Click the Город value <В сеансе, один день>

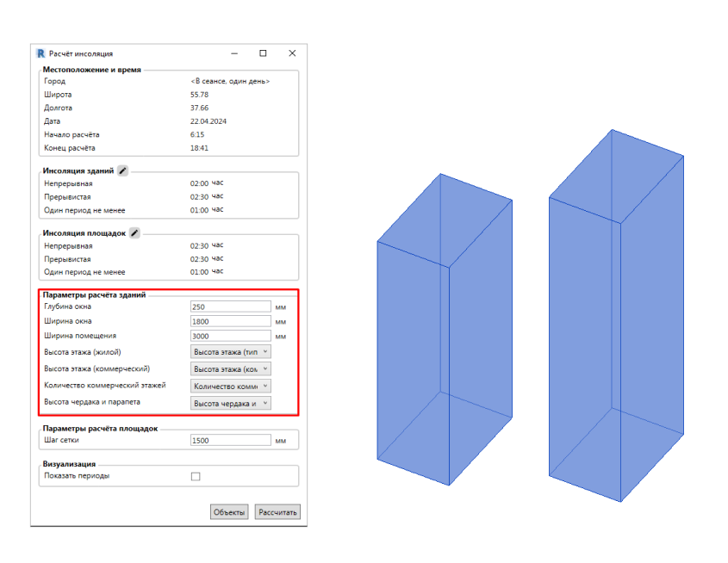point(230,81)
